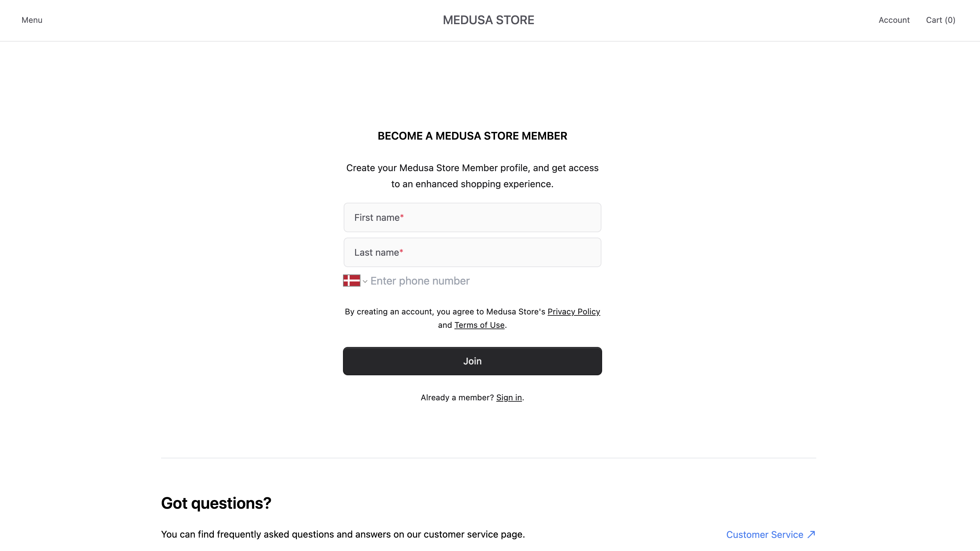Go to the Account page
980x551 pixels.
894,20
